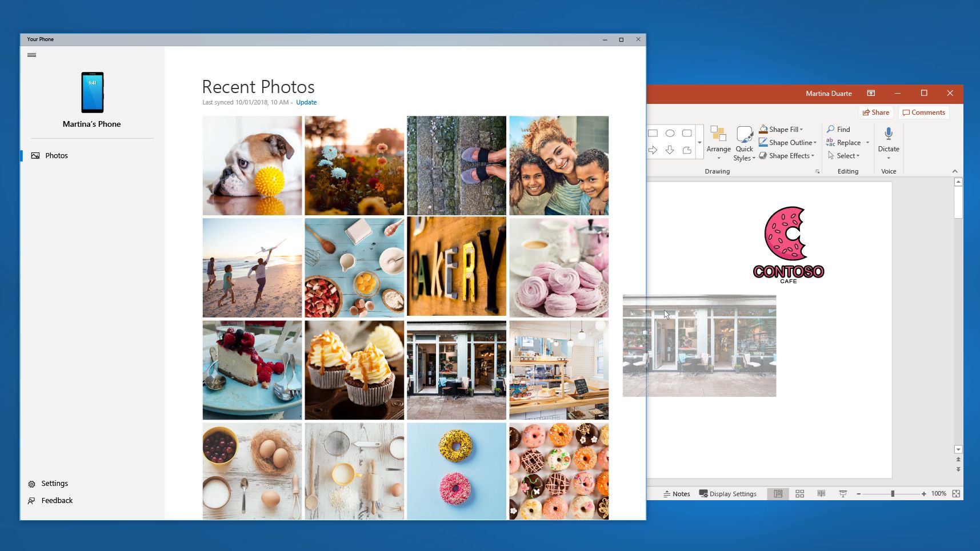The image size is (980, 551).
Task: Click the Update link under Recent Photos
Action: (x=306, y=102)
